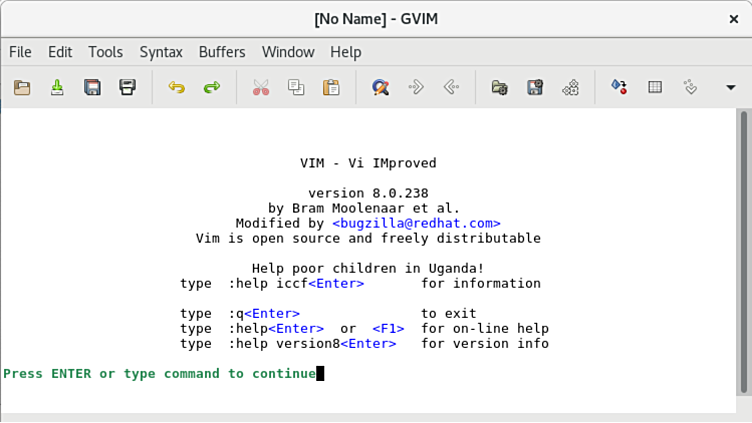Expand the toolbar overflow arrow
Screen dimensions: 752x423
click(731, 88)
